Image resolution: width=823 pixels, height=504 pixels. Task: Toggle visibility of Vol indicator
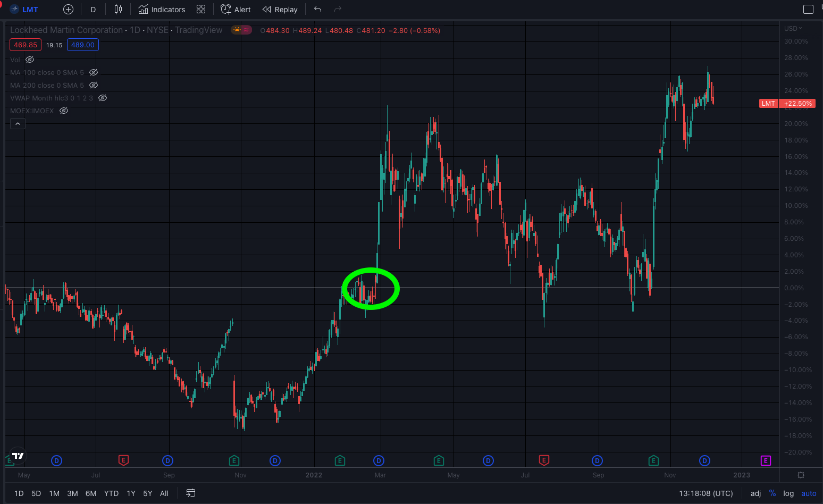30,60
